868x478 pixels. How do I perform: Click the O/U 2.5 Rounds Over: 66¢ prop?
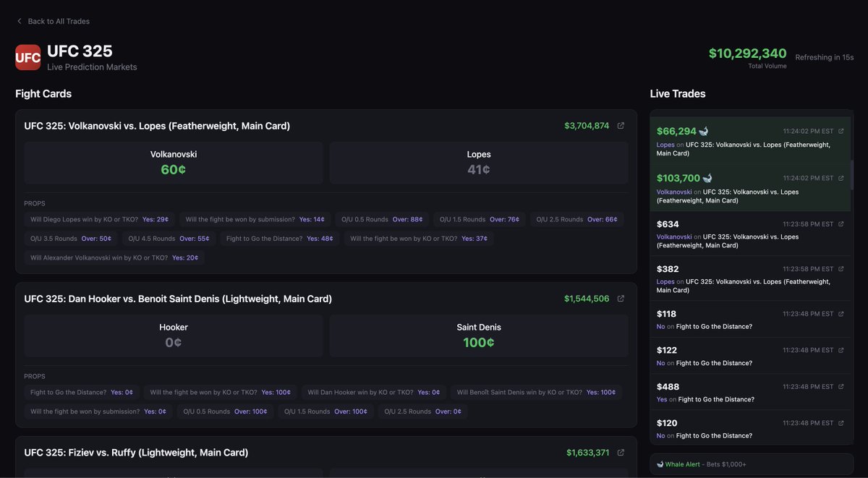point(577,219)
